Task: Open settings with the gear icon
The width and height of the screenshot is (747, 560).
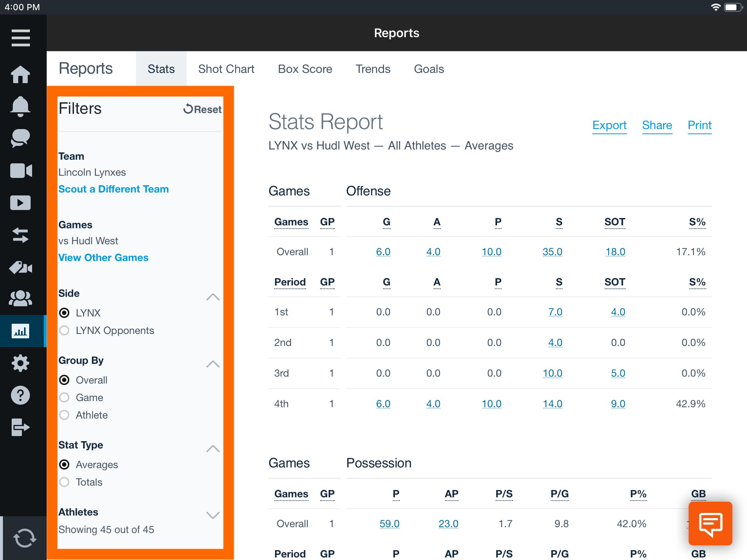Action: point(21,363)
